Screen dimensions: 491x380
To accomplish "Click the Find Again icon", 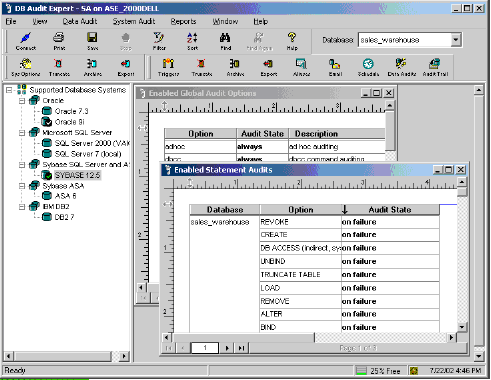I will (259, 41).
